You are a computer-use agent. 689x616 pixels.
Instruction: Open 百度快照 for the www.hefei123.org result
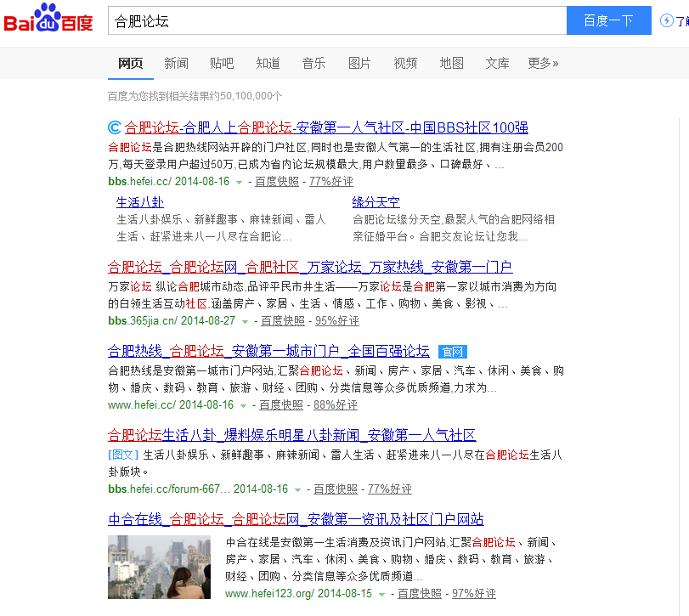click(420, 594)
